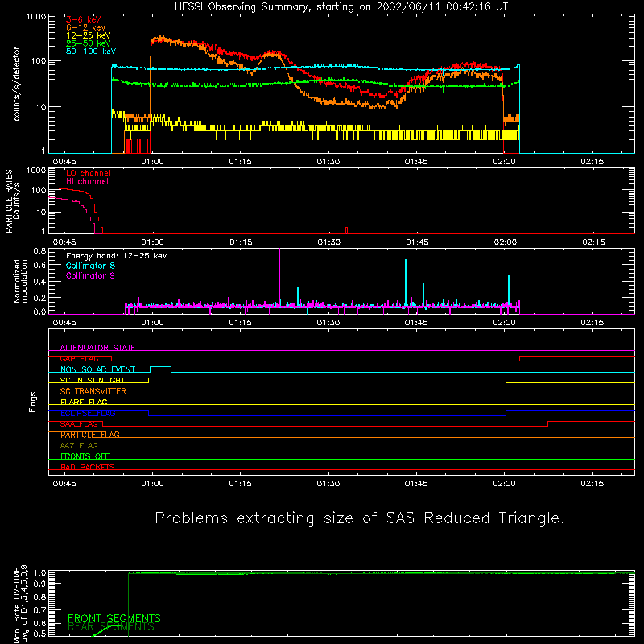Click the small red spike in particle rates plot

tap(347, 230)
